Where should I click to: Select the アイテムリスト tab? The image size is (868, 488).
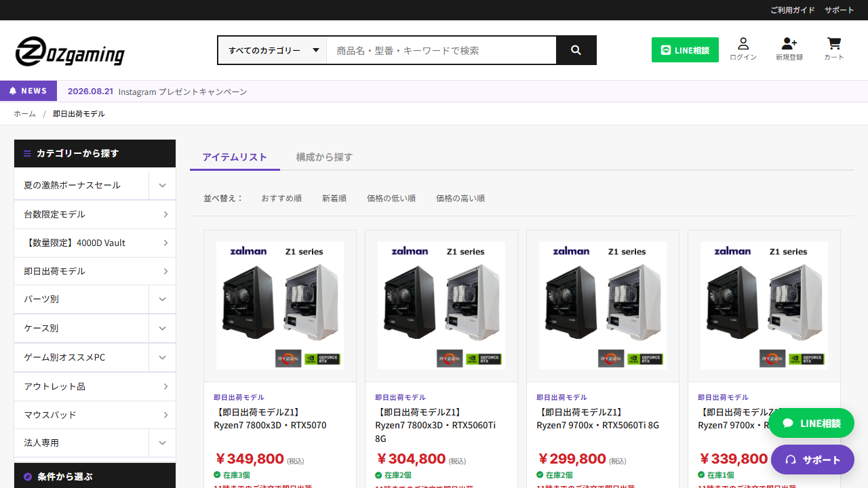click(235, 157)
